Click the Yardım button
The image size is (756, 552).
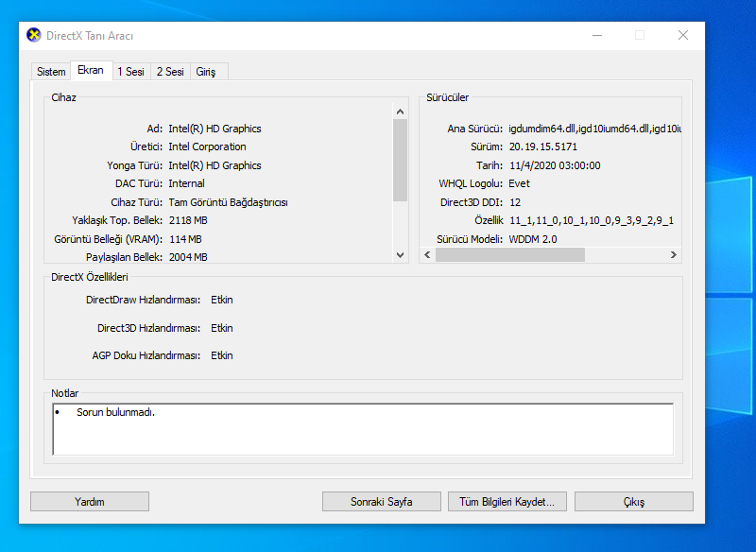[90, 501]
